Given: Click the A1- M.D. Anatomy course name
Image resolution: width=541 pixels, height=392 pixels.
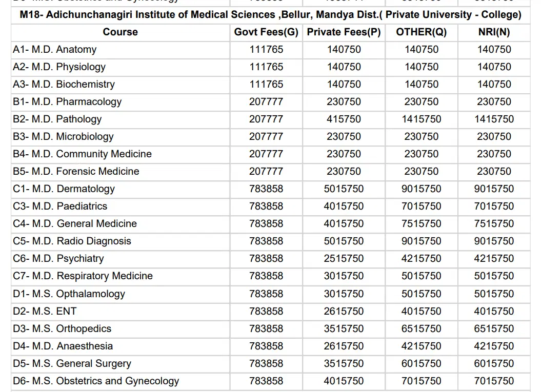Looking at the screenshot, I should pos(54,50).
